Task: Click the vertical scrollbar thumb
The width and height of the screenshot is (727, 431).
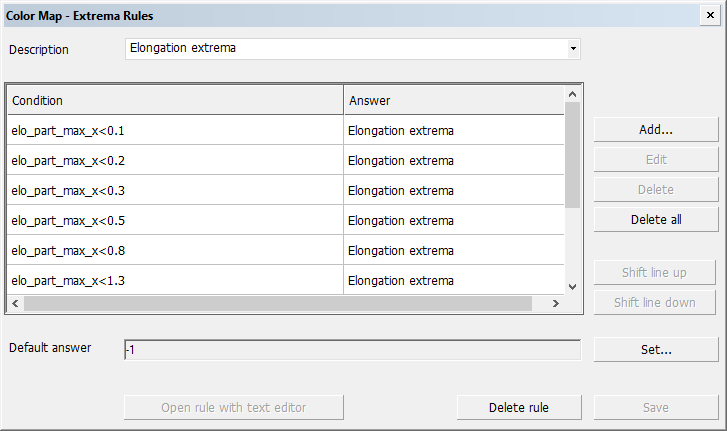Action: (572, 155)
